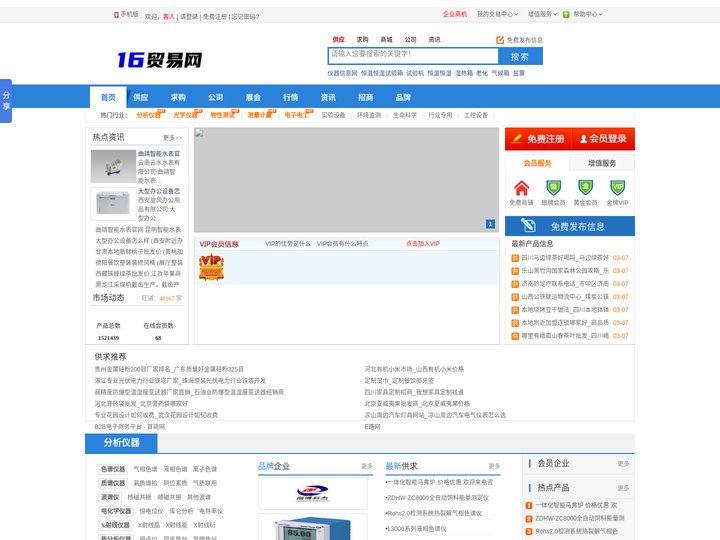Screen dimensions: 720x540
Task: Click the 分析仪器 section header
Action: pos(121,443)
